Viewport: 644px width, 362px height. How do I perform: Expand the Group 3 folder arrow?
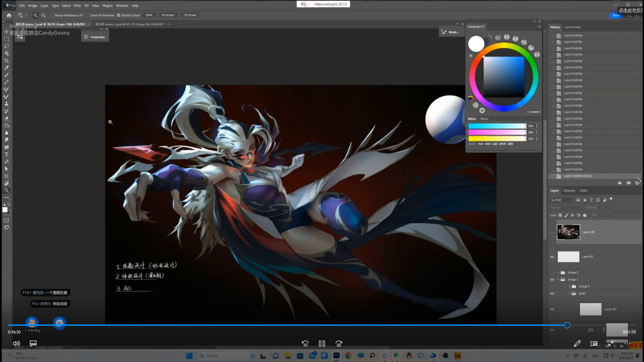point(558,273)
